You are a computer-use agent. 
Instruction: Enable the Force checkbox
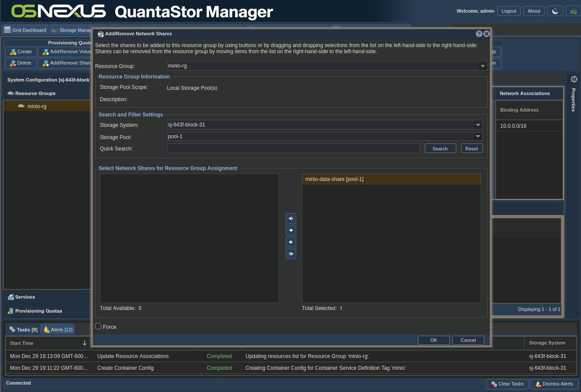tap(98, 326)
